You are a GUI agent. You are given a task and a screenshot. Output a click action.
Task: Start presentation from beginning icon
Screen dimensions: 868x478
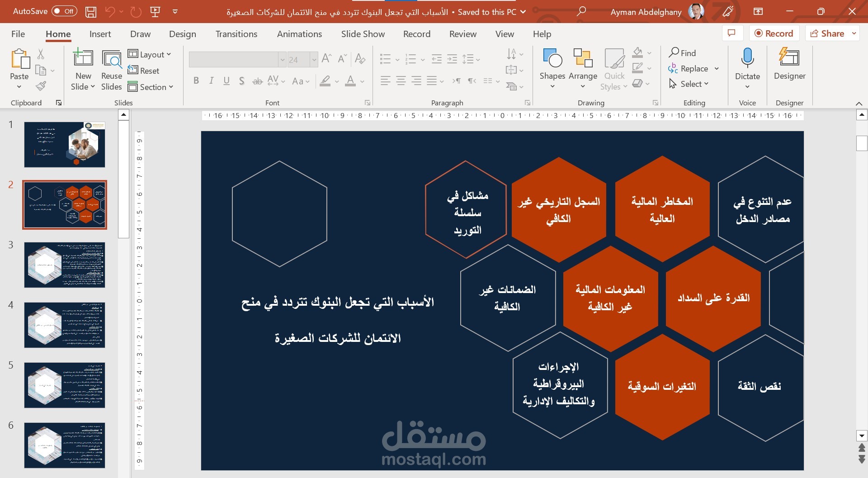click(x=155, y=12)
